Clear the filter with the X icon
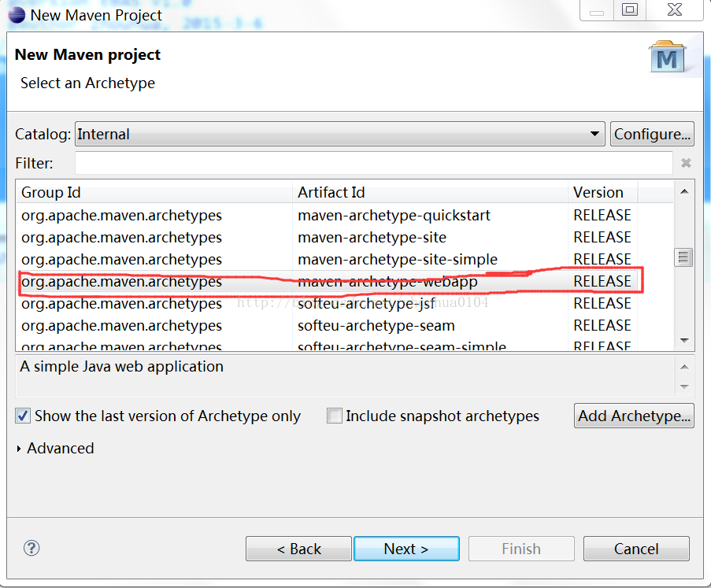The width and height of the screenshot is (711, 588). pyautogui.click(x=686, y=163)
